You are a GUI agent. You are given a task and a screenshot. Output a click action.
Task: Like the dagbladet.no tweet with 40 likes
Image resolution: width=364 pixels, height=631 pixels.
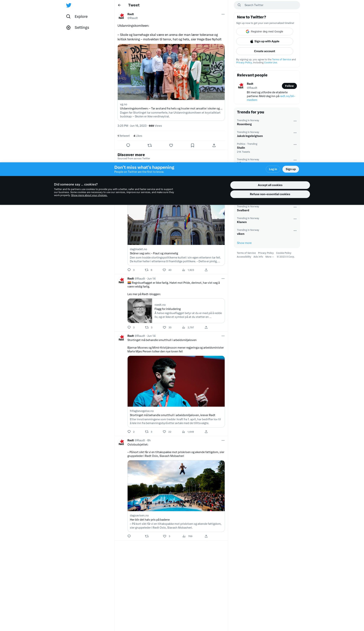[x=164, y=270]
